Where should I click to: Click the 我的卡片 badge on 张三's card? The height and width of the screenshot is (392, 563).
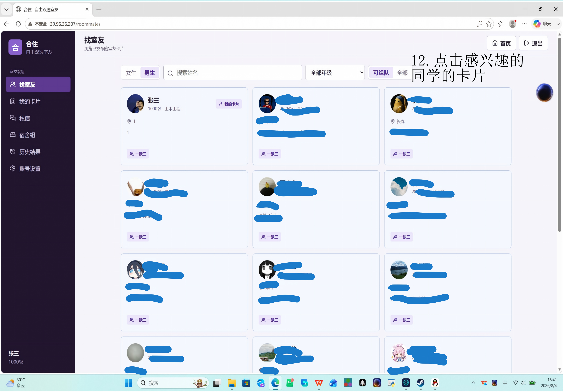point(229,104)
